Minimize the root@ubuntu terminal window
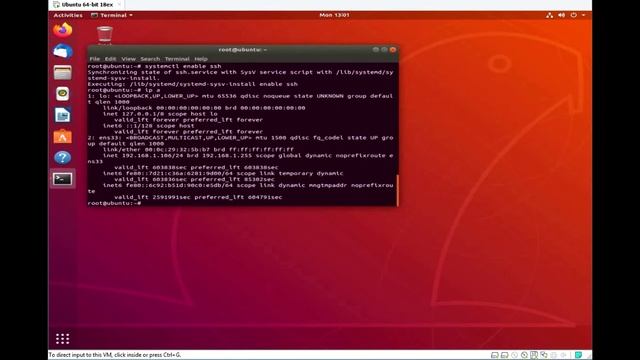 click(x=376, y=49)
